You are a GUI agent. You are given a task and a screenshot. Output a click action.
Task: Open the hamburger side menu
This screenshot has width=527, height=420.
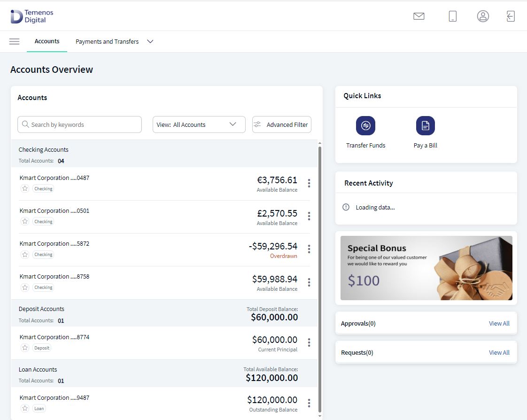pos(14,41)
